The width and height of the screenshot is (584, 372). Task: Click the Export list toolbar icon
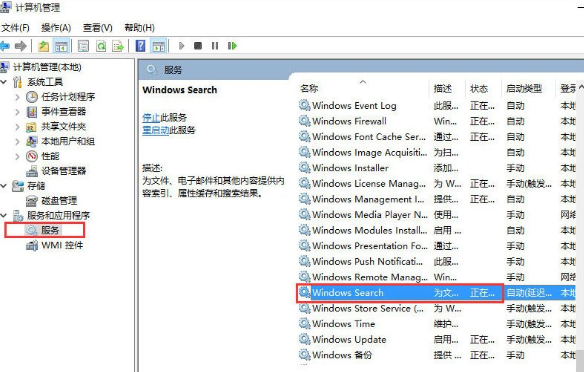(118, 46)
